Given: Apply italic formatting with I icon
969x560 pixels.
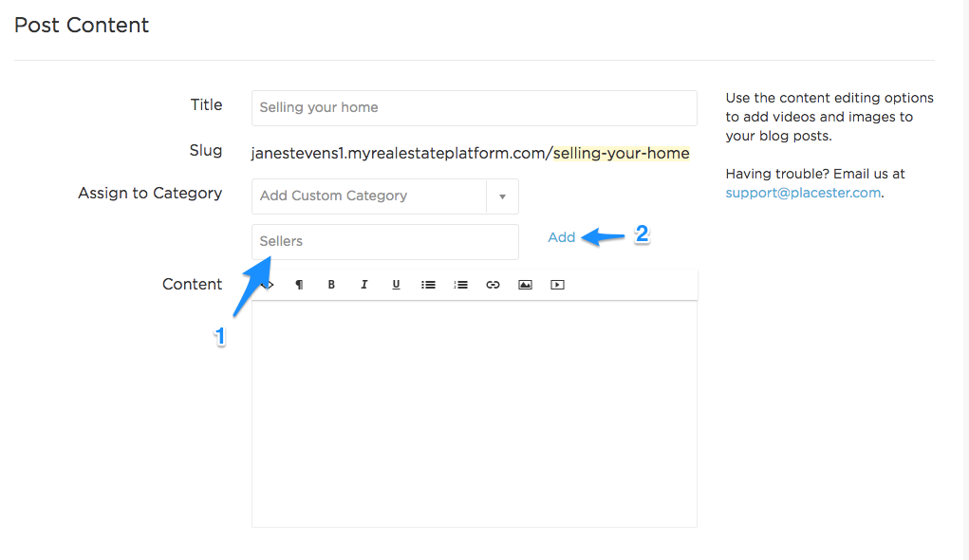Looking at the screenshot, I should click(364, 285).
